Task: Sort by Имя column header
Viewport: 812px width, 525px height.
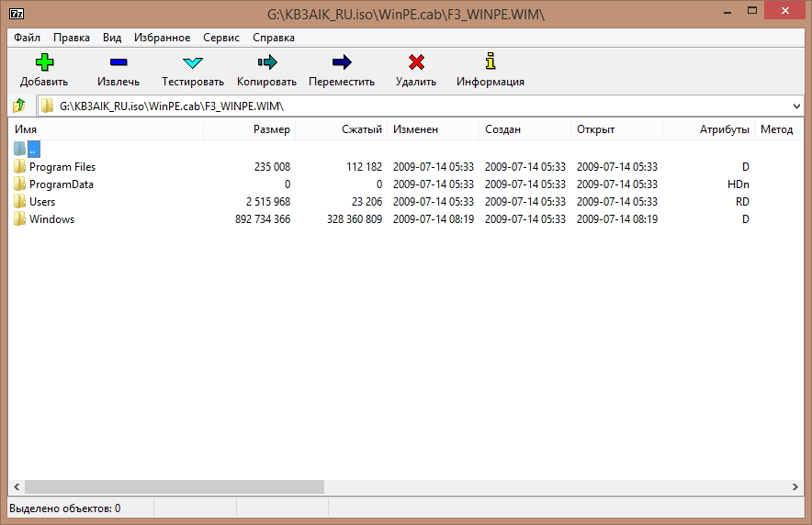Action: point(106,129)
